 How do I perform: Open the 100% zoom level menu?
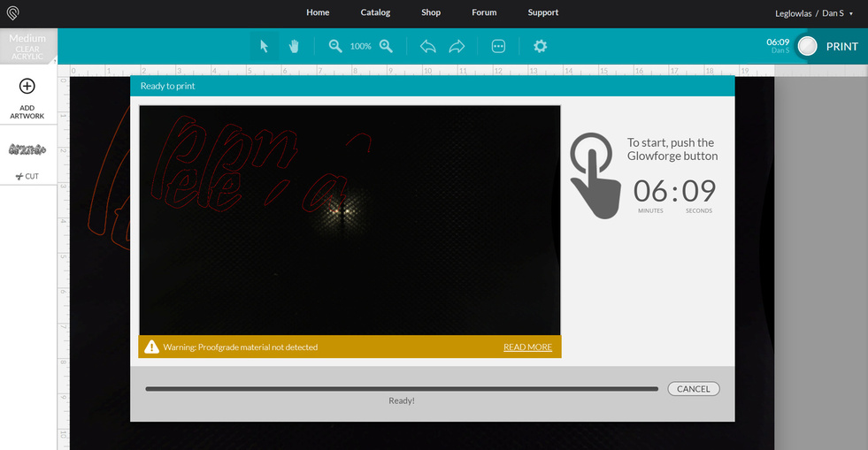(360, 47)
